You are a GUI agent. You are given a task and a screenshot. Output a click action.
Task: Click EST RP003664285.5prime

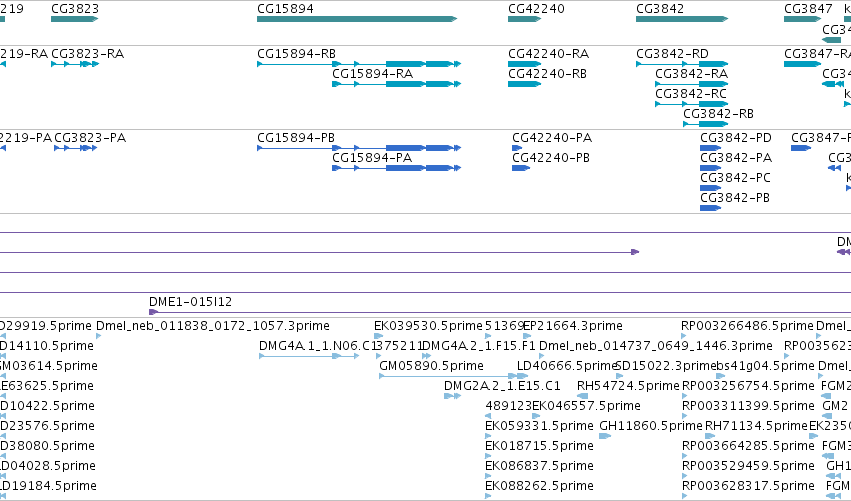[x=685, y=456]
